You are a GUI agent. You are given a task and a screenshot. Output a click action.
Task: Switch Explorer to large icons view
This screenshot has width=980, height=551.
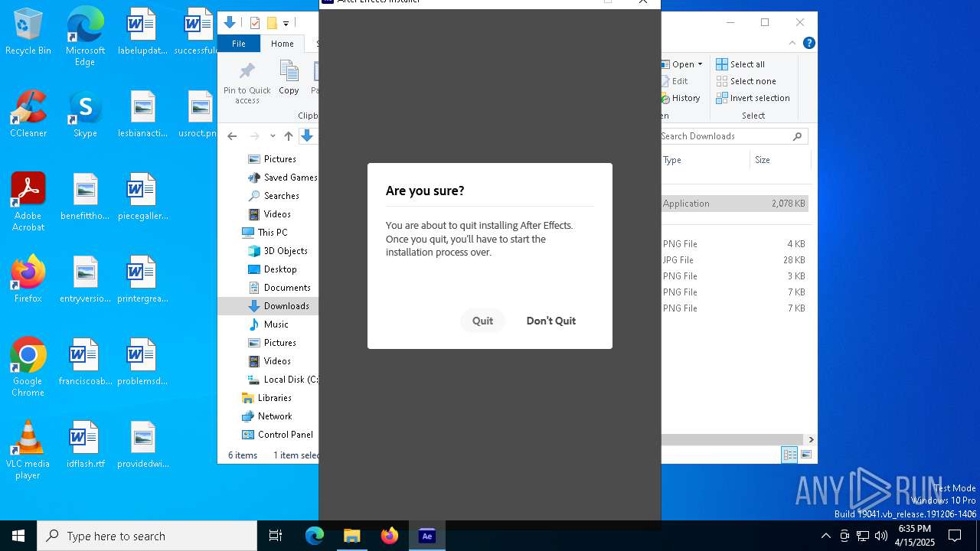click(x=805, y=455)
